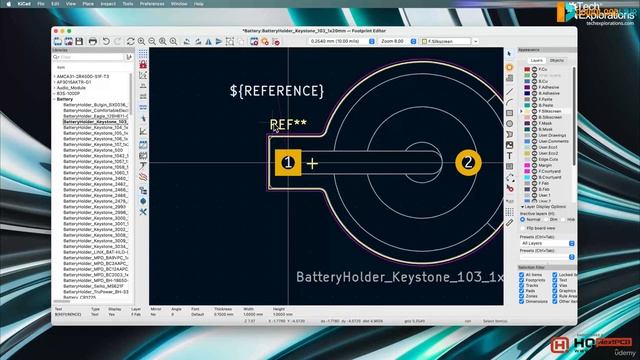
Task: Select the Add Text tool
Action: [x=509, y=156]
